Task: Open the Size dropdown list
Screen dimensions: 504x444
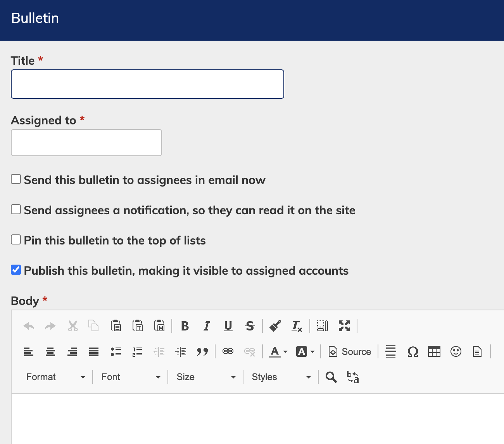Action: pyautogui.click(x=206, y=377)
